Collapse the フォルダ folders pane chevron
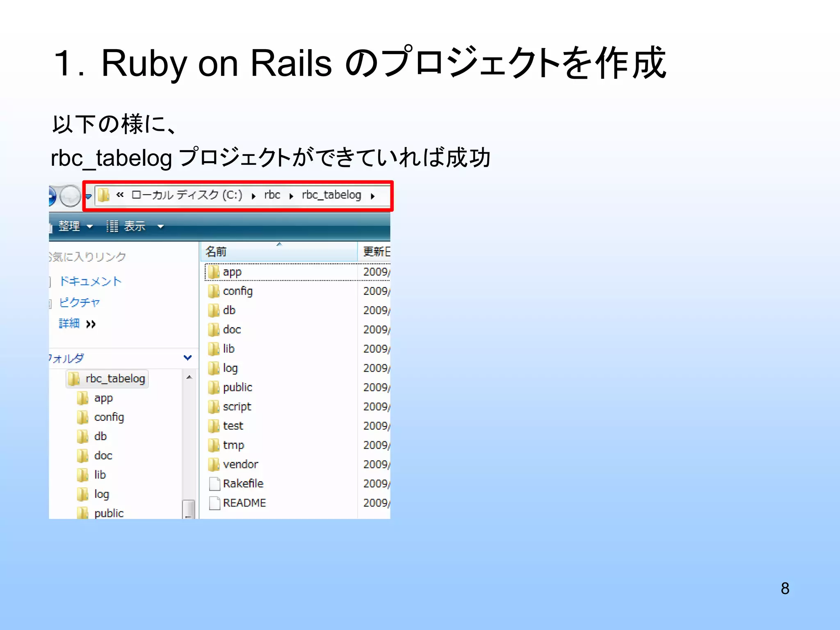This screenshot has height=630, width=840. (188, 358)
